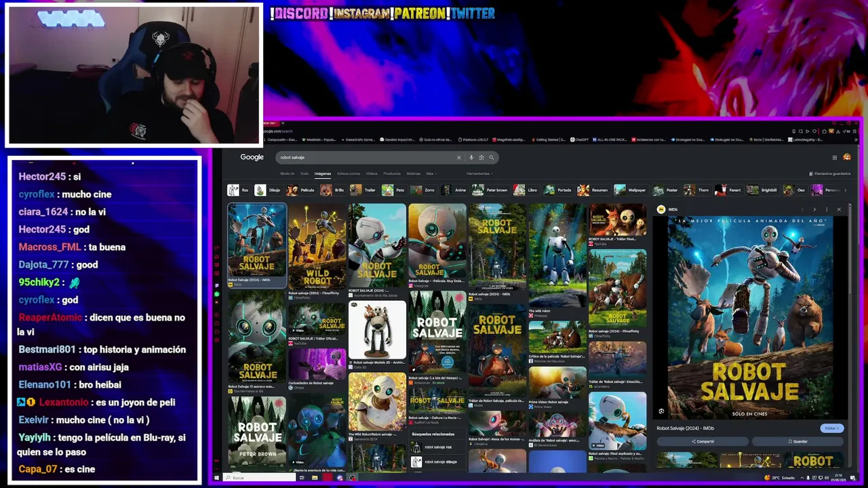868x488 pixels.
Task: Open the Elementos guardados link
Action: pyautogui.click(x=830, y=174)
